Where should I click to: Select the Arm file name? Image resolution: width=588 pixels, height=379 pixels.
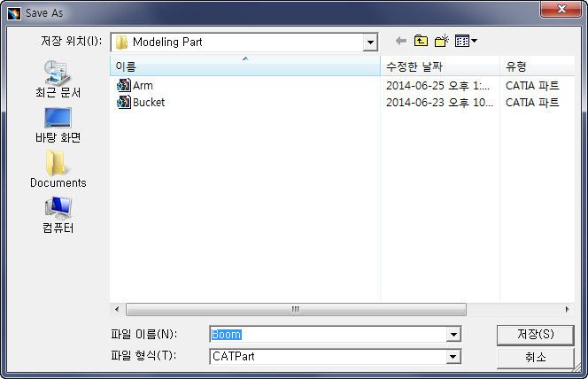(143, 86)
